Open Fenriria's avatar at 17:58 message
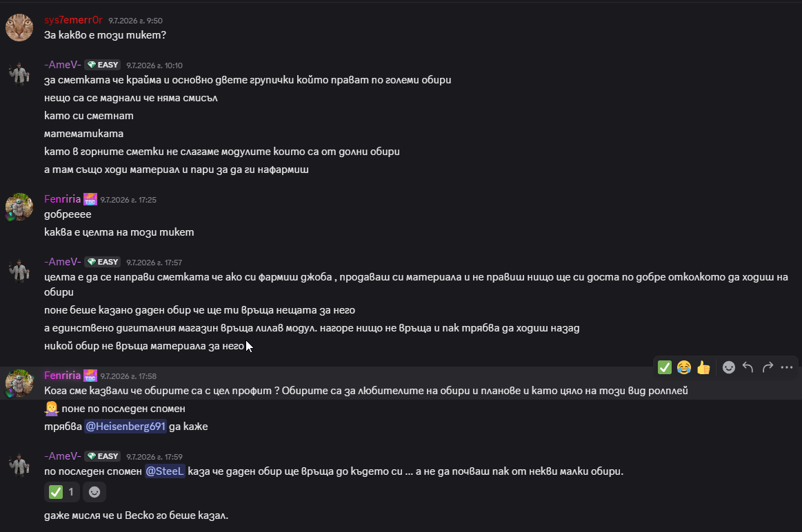The width and height of the screenshot is (802, 532). (19, 383)
